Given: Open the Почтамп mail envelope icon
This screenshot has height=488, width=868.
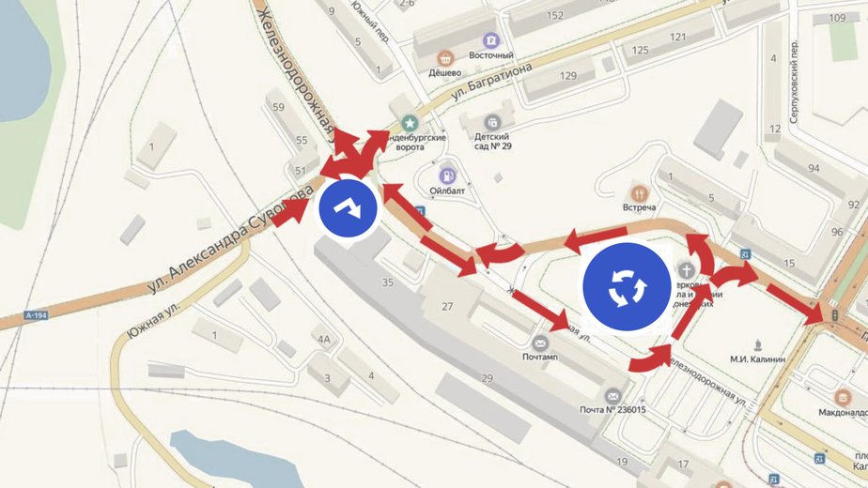Looking at the screenshot, I should point(540,343).
